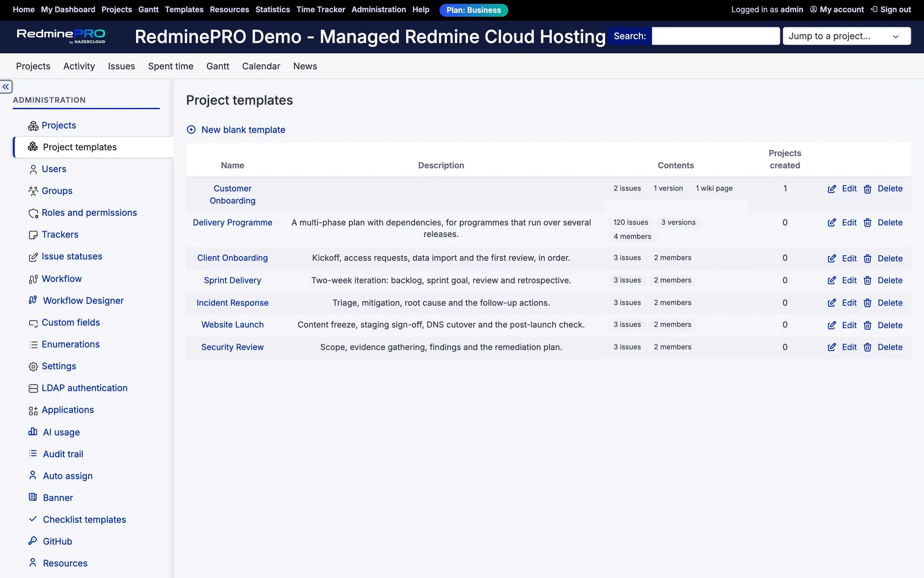Click the Projects created column header
Viewport: 924px width, 578px height.
coord(785,159)
